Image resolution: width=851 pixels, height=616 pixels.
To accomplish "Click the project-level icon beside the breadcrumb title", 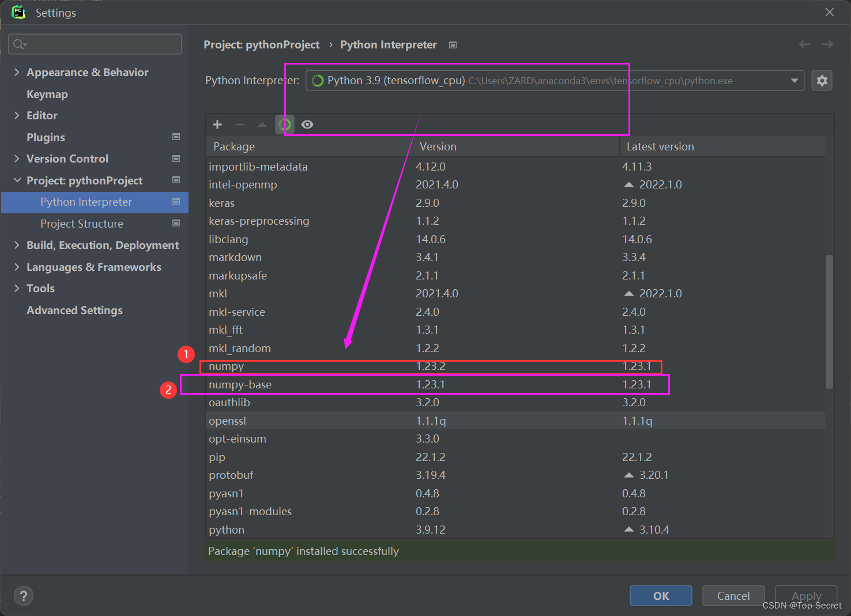I will click(x=453, y=45).
